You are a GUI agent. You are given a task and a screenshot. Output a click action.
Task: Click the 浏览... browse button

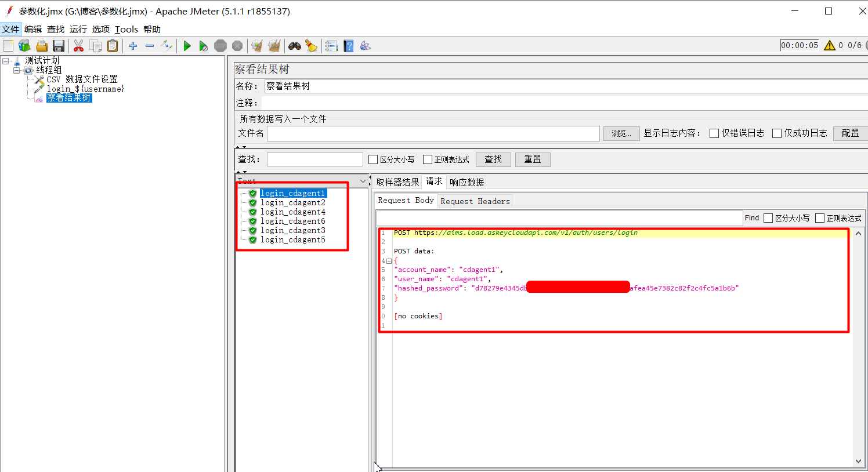coord(621,133)
